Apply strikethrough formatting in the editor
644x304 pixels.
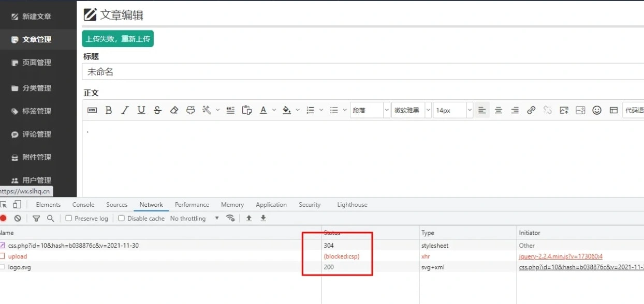158,110
